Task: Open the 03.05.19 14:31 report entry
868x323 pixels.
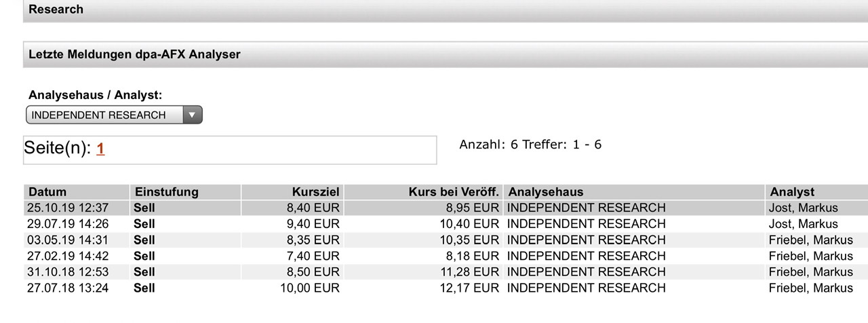Action: [x=68, y=240]
